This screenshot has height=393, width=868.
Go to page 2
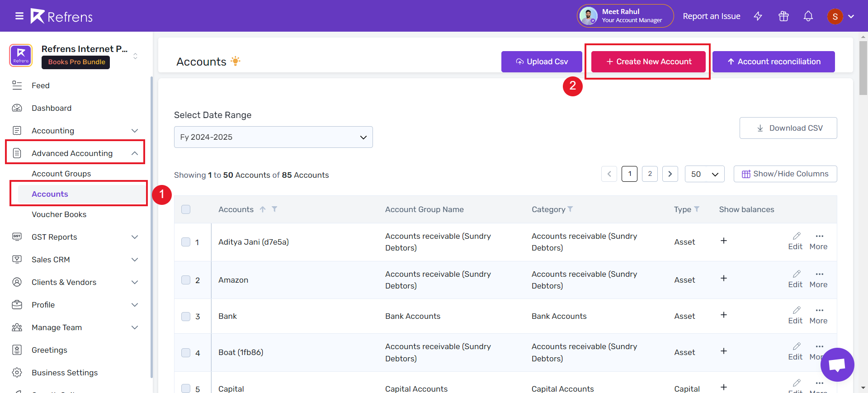click(x=650, y=174)
